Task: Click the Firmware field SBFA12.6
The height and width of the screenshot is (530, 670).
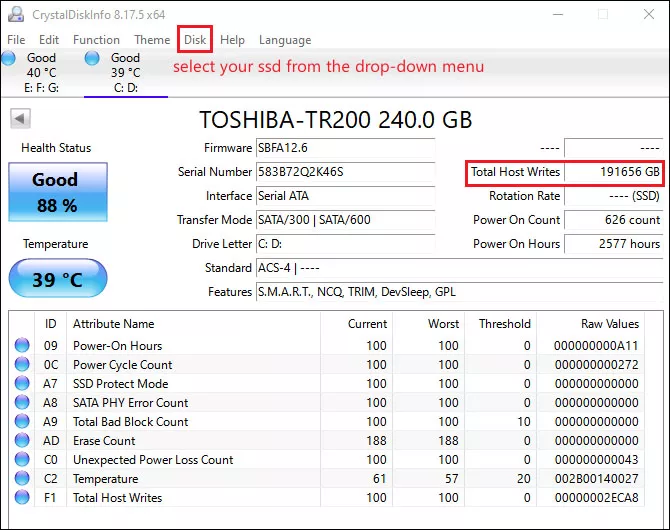Action: coord(345,148)
